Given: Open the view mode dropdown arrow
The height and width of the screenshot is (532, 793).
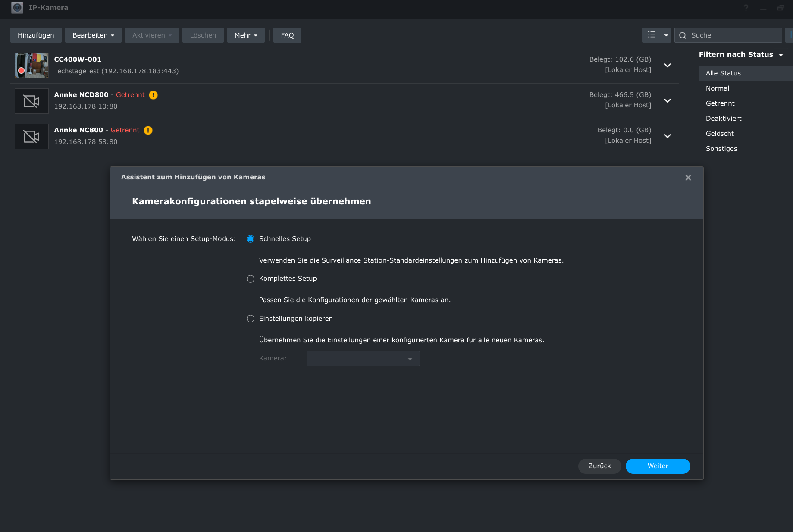Looking at the screenshot, I should (666, 35).
